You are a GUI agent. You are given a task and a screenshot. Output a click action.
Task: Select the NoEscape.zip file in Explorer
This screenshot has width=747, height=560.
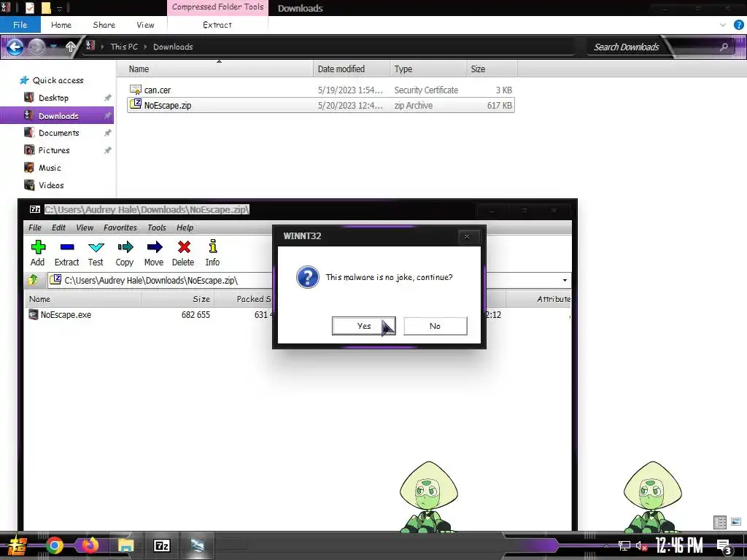click(321, 105)
